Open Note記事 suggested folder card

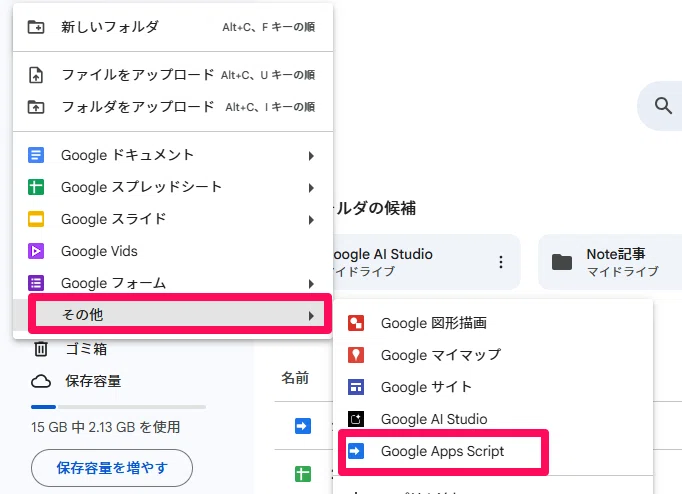click(610, 262)
